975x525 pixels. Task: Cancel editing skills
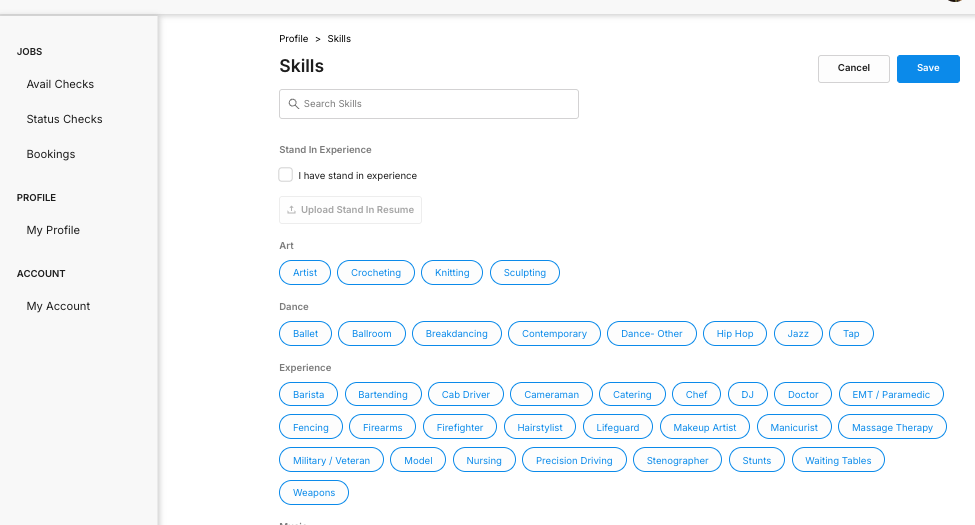point(853,68)
